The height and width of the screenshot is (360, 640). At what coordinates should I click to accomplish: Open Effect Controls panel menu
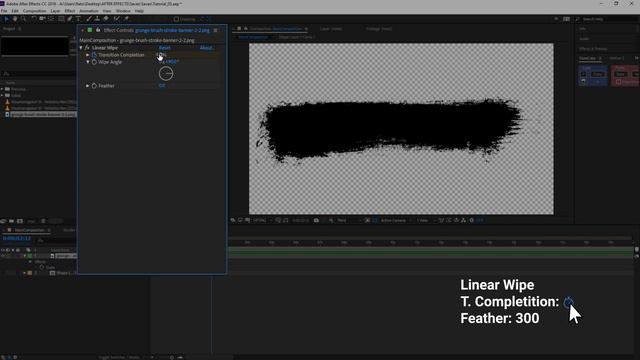coord(216,30)
